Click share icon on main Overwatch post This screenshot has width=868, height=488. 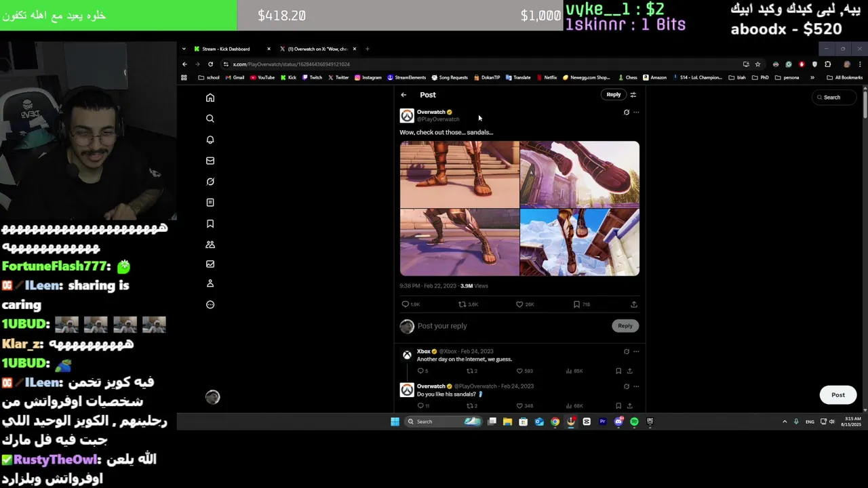(x=634, y=304)
